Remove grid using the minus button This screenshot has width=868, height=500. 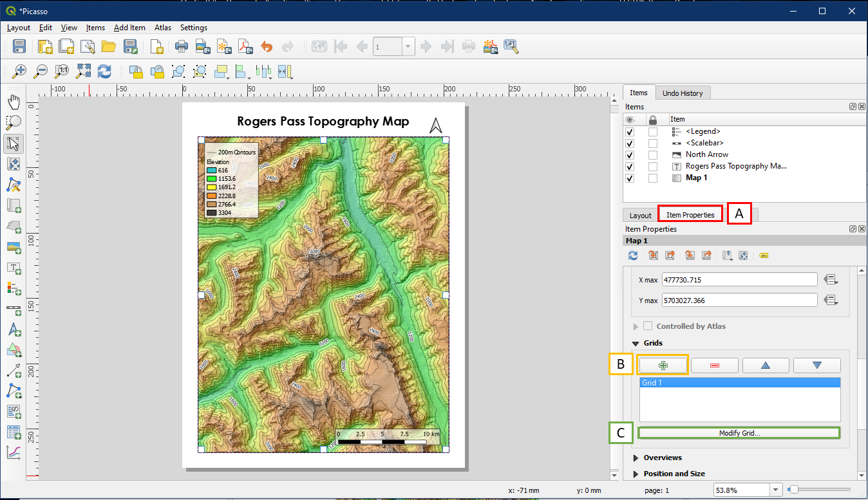click(714, 366)
